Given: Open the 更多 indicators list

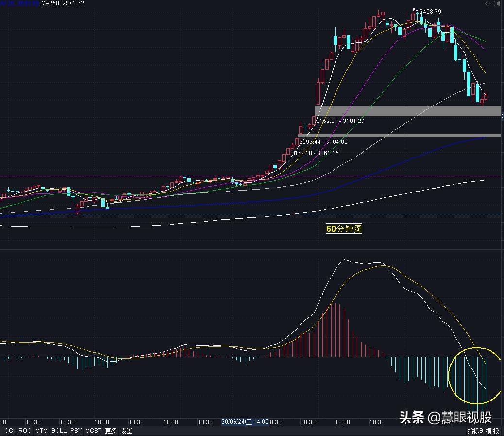Looking at the screenshot, I should [111, 431].
